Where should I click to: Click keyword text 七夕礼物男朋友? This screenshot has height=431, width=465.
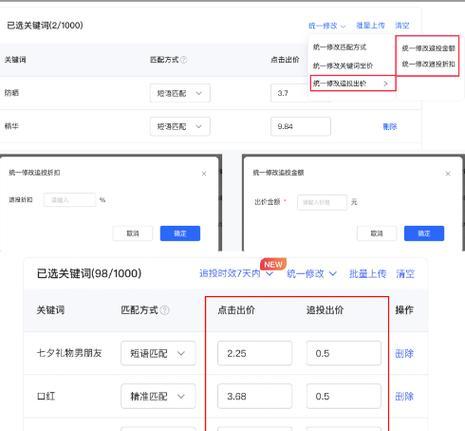tap(69, 353)
